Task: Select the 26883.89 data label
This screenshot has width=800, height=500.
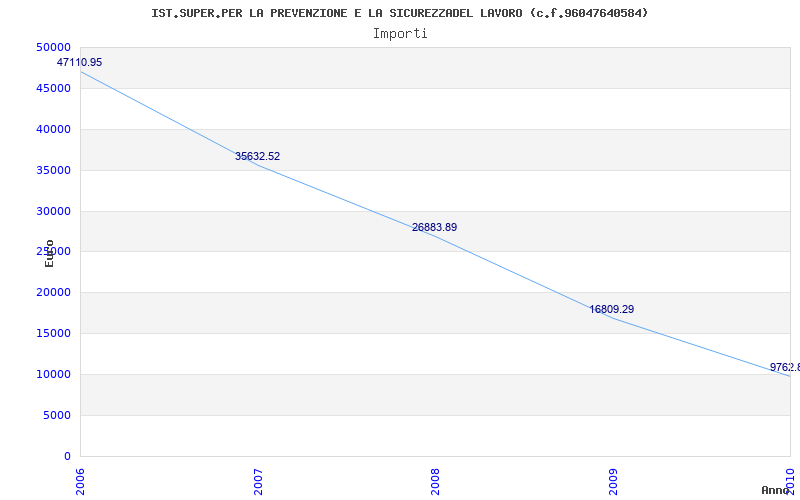Action: tap(434, 227)
